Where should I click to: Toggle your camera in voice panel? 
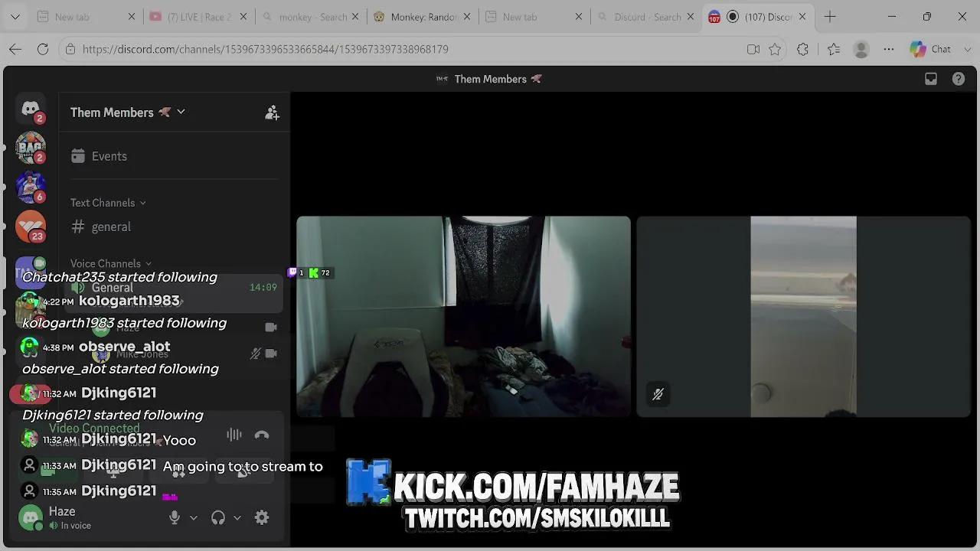tap(48, 471)
